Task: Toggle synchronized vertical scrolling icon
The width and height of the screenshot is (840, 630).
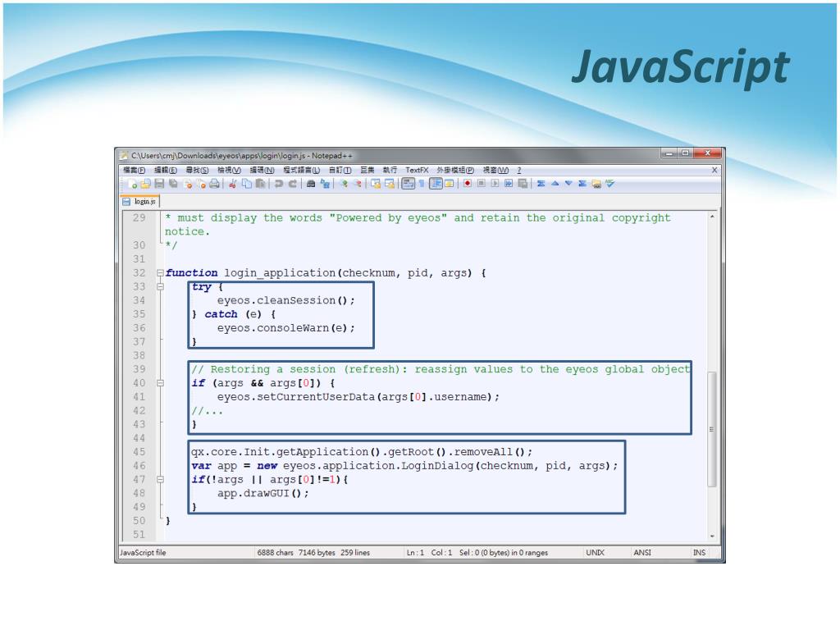Action: pos(376,184)
